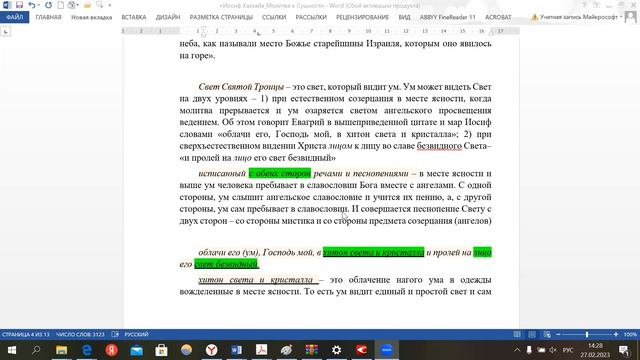640x360 pixels.
Task: Open Word help question mark
Action: (x=584, y=5)
